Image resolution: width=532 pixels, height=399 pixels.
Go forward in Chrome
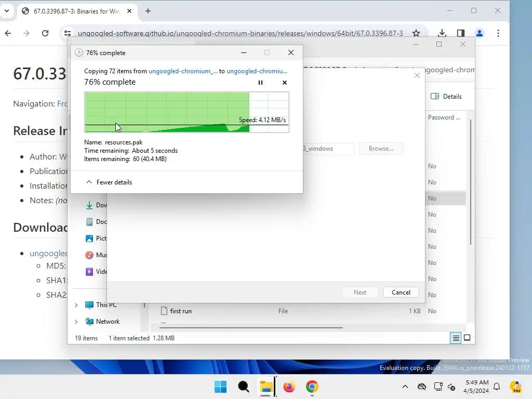(26, 33)
